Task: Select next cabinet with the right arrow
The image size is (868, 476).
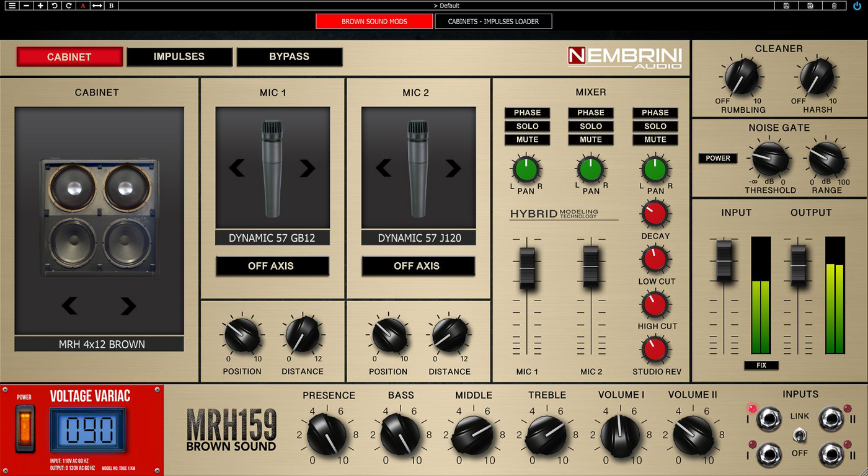Action: [128, 306]
